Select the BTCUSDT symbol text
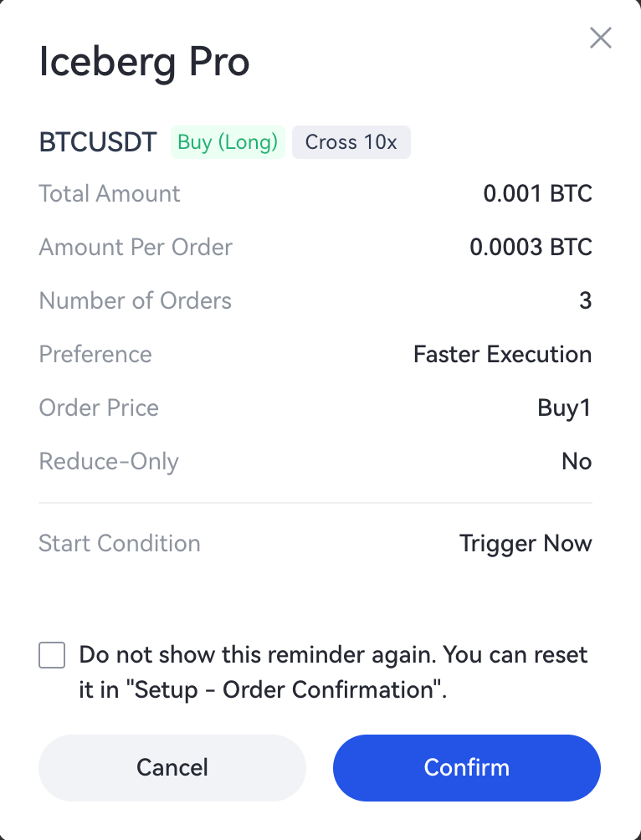 tap(98, 142)
